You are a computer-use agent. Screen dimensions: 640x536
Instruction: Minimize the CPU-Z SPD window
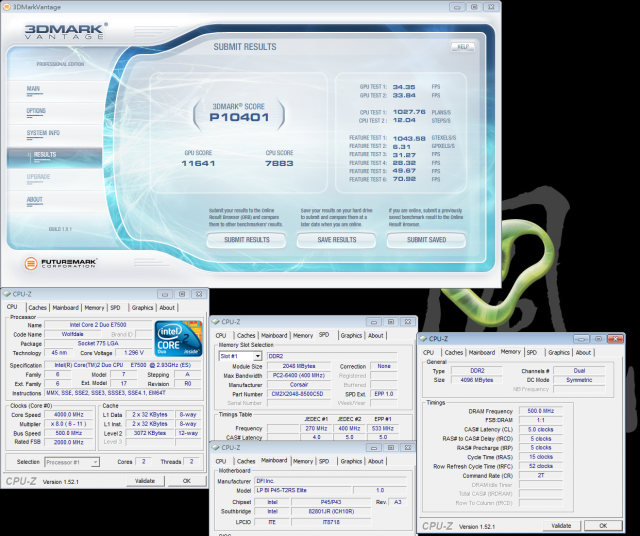pyautogui.click(x=373, y=322)
